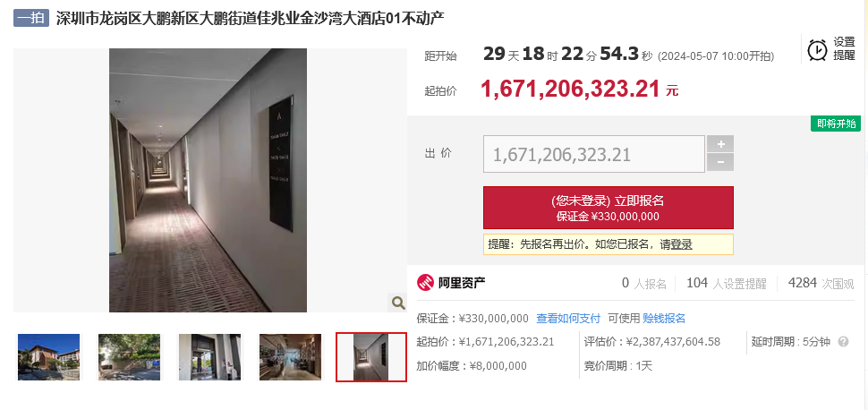Increase the bid with the plus button

pos(720,144)
